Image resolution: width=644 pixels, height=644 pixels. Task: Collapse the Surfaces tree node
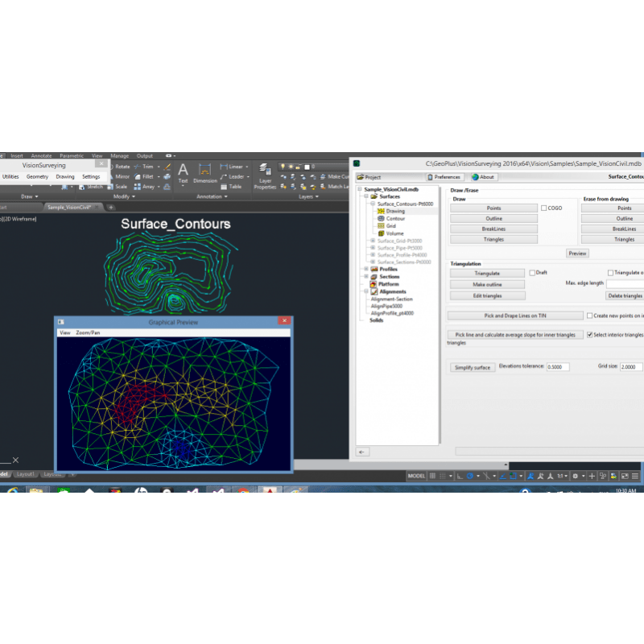tap(366, 196)
